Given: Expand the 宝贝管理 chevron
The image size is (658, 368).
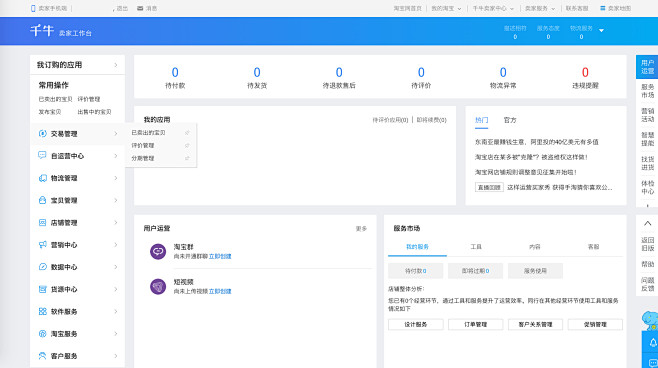Looking at the screenshot, I should [x=116, y=200].
